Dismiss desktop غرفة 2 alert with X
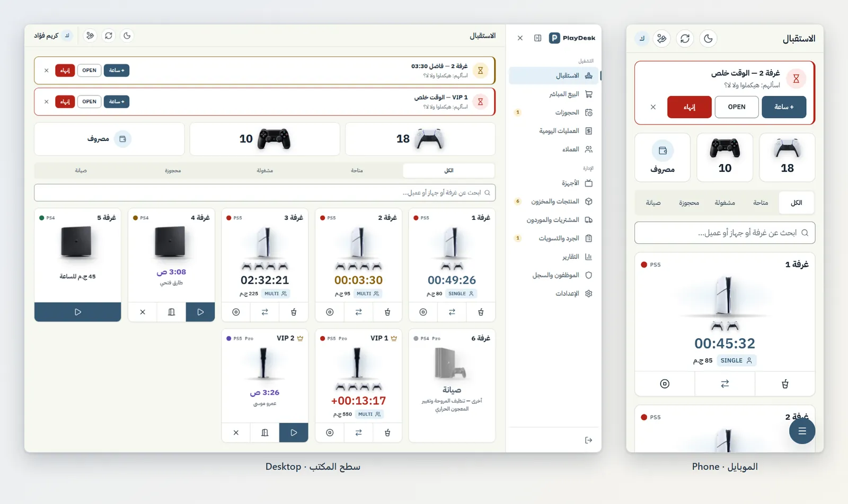Viewport: 848px width, 504px height. coord(46,70)
